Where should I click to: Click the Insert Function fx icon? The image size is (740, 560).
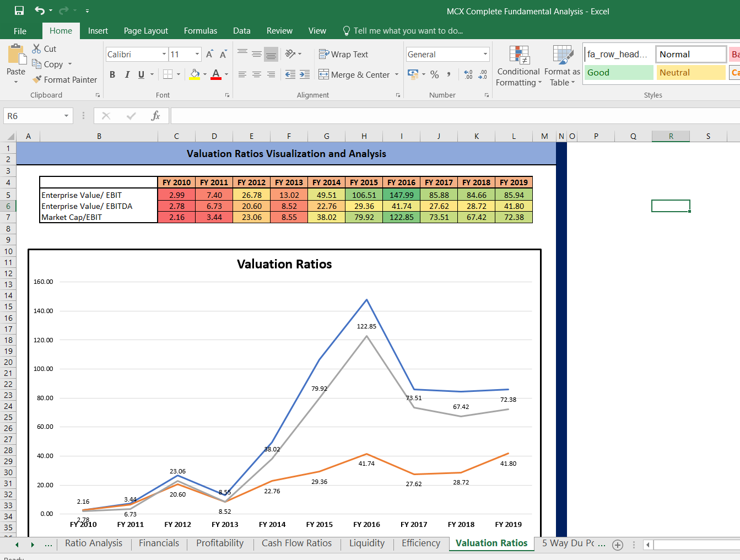pyautogui.click(x=156, y=116)
